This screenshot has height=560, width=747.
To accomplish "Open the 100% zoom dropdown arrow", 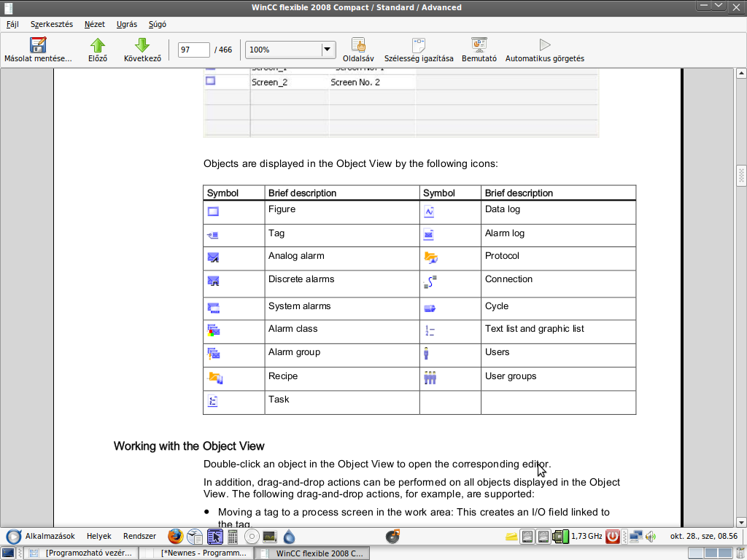I will point(328,50).
